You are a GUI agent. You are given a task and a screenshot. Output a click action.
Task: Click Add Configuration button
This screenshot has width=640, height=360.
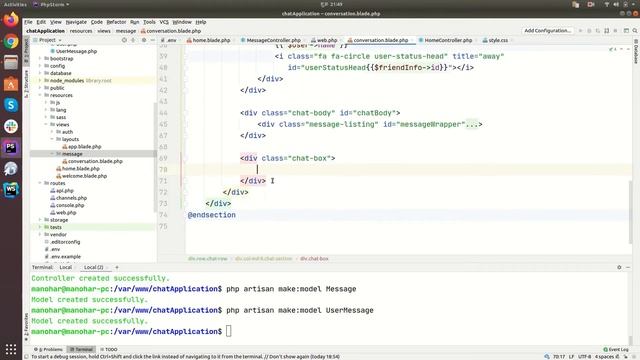[x=547, y=31]
